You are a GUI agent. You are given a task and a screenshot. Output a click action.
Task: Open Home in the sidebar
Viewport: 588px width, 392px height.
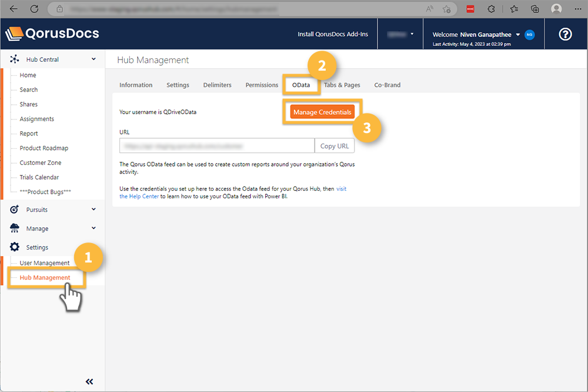(28, 75)
